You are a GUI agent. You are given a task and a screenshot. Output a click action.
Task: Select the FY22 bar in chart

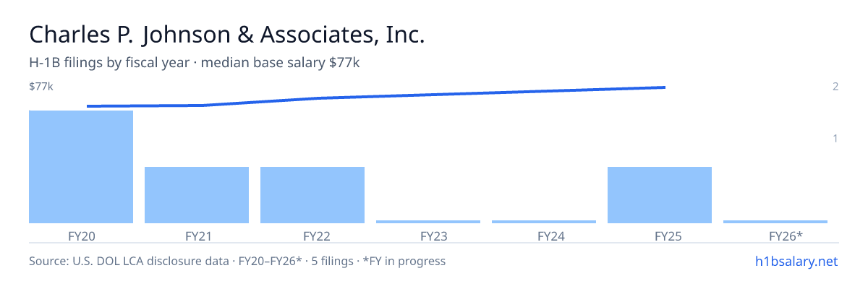(312, 195)
